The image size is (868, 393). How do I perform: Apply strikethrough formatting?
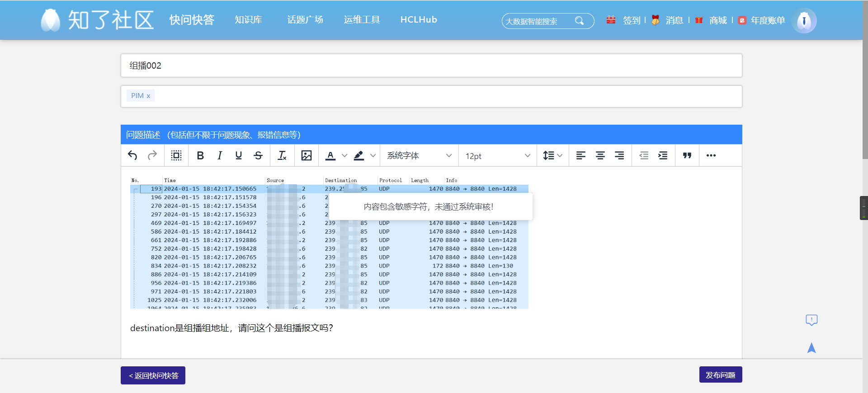[258, 155]
